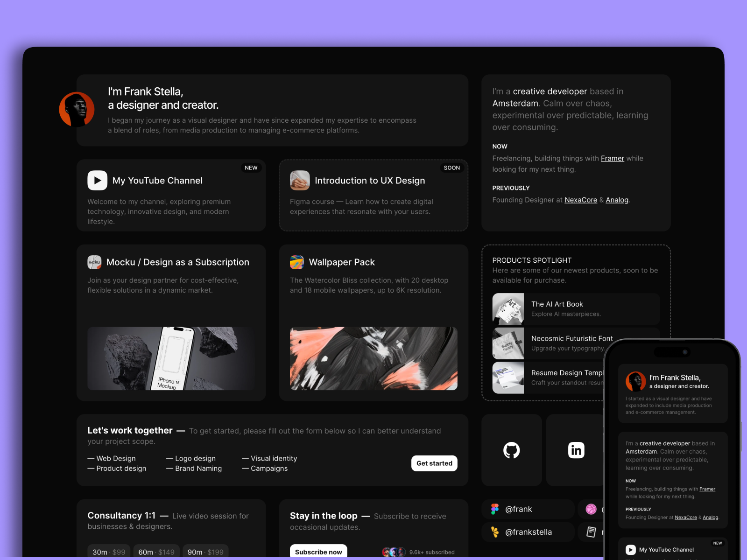Image resolution: width=747 pixels, height=560 pixels.
Task: Open the Analog link
Action: tap(617, 200)
